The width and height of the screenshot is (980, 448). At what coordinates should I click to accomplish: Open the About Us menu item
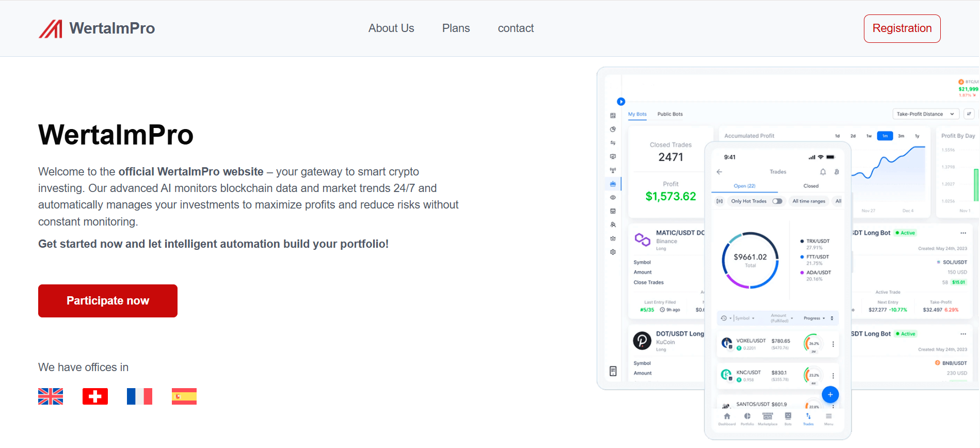[x=391, y=28]
